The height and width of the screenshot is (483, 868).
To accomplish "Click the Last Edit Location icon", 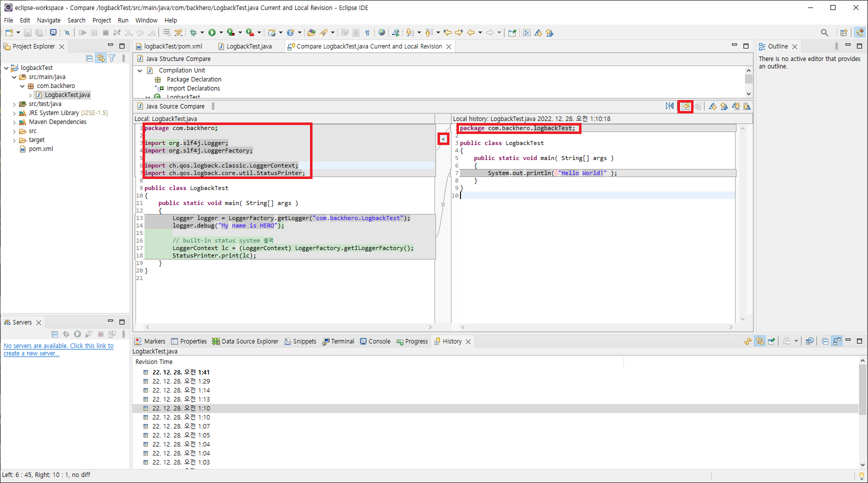I will click(x=447, y=33).
